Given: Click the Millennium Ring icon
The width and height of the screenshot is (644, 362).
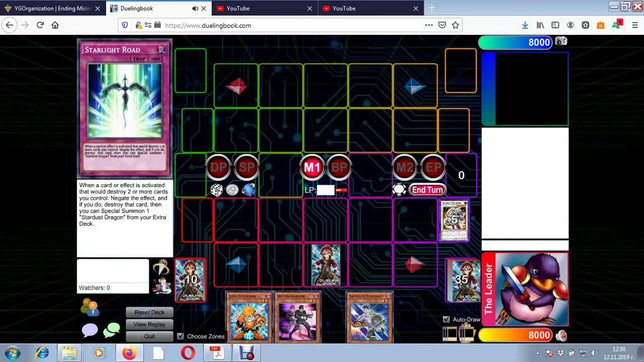Looking at the screenshot, I should (x=161, y=267).
